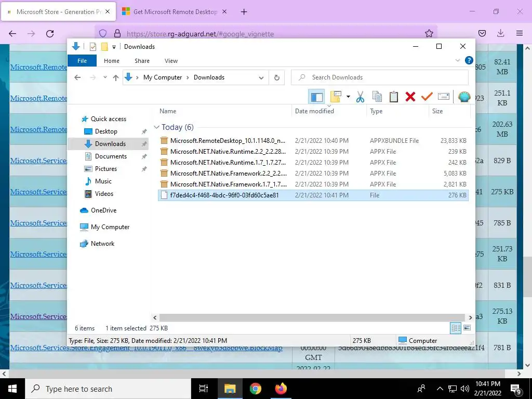
Task: Click the Save to Pocket icon
Action: [482, 33]
